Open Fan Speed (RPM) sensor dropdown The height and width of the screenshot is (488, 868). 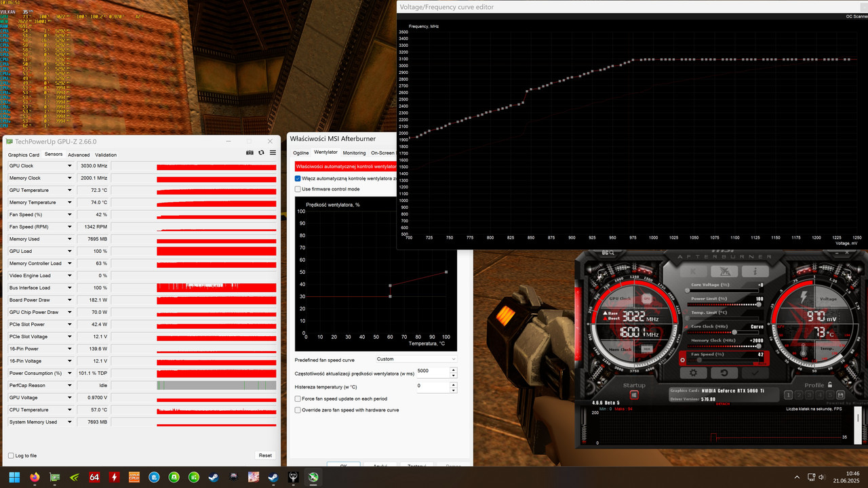coord(69,227)
